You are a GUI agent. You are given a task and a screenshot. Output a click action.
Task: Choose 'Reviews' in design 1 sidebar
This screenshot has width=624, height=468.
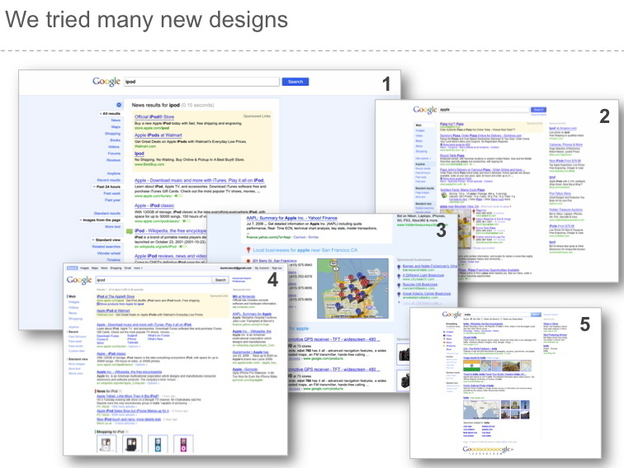click(113, 160)
